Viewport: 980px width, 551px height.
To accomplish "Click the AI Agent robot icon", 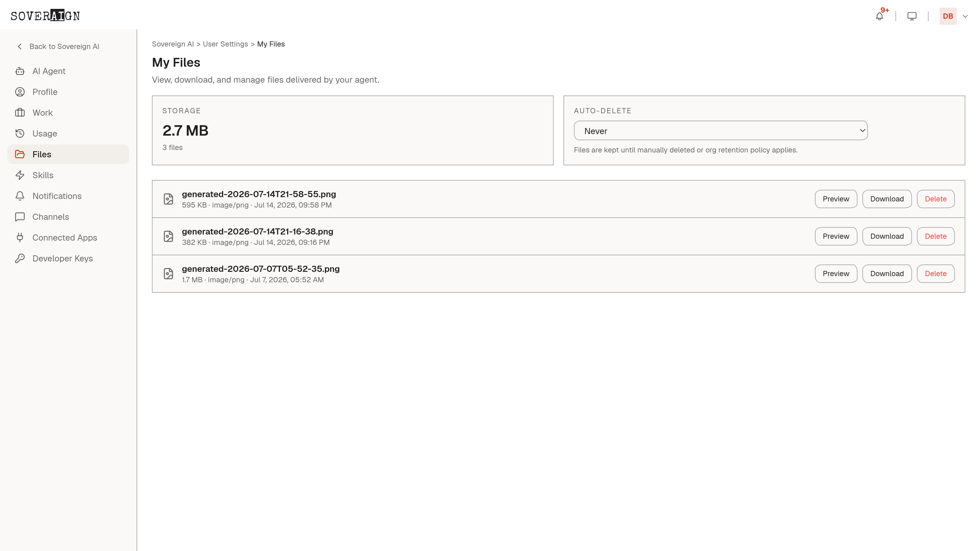I will click(x=20, y=71).
